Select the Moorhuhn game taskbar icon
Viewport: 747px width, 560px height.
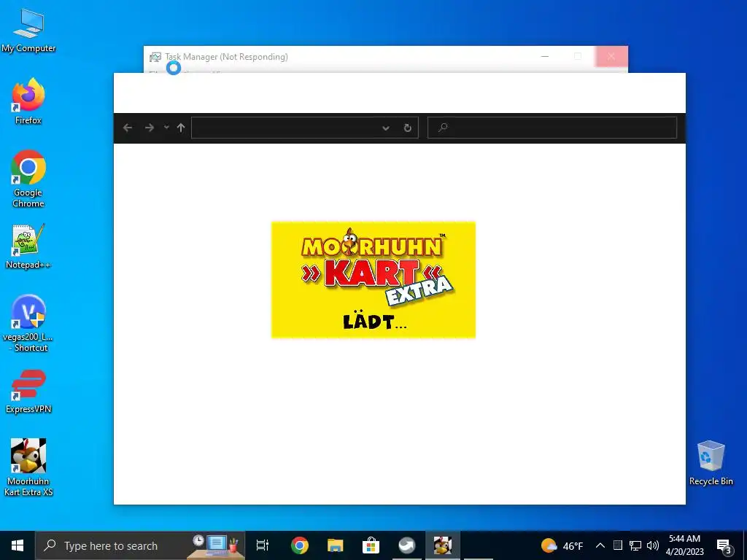443,545
